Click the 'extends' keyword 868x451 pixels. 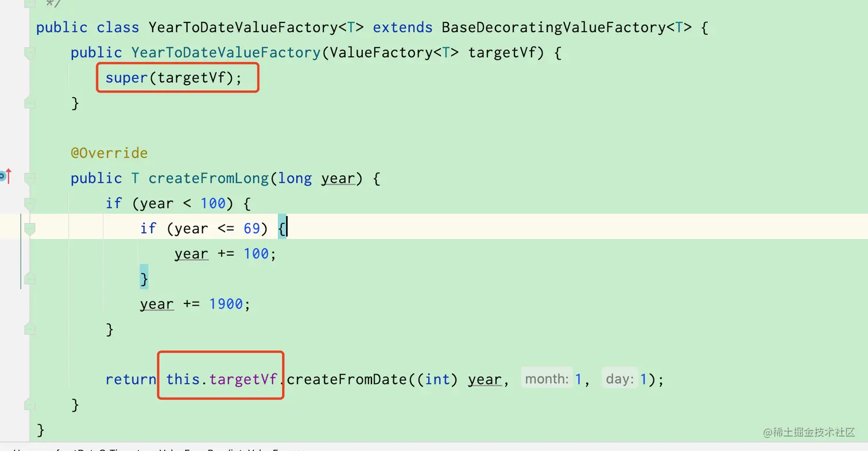(402, 28)
